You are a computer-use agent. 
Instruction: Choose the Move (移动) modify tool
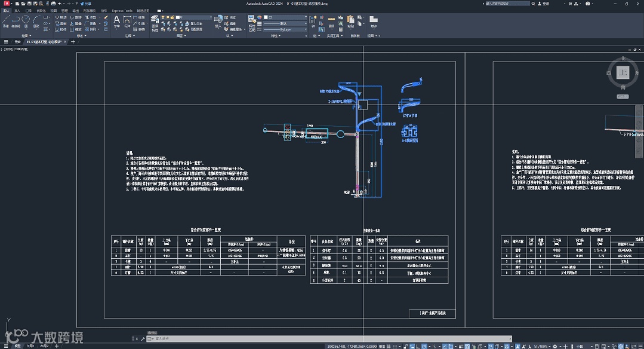click(61, 18)
